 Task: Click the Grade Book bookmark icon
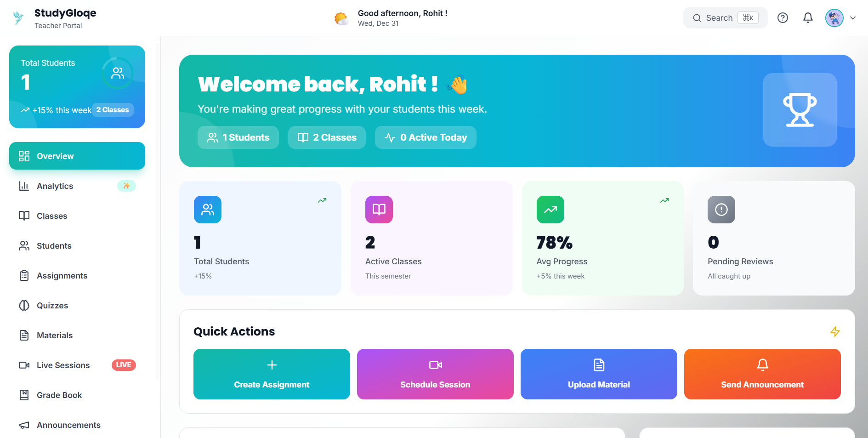(24, 395)
